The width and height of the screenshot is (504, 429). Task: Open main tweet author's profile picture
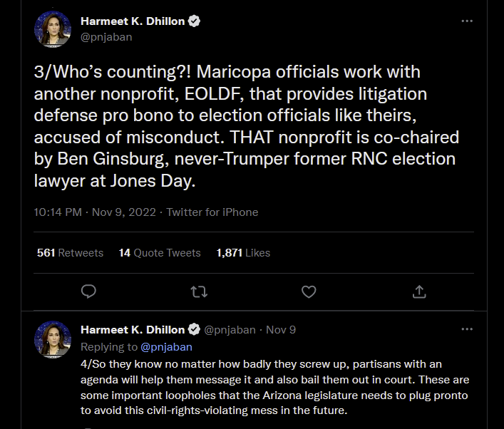pyautogui.click(x=53, y=30)
